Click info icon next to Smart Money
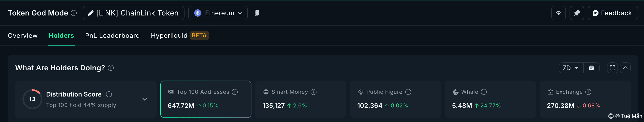 click(x=314, y=92)
